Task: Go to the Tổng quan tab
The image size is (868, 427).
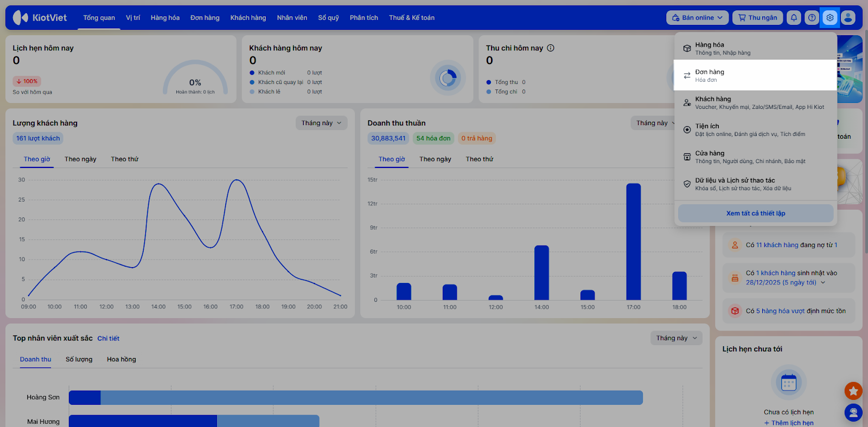Action: 99,18
